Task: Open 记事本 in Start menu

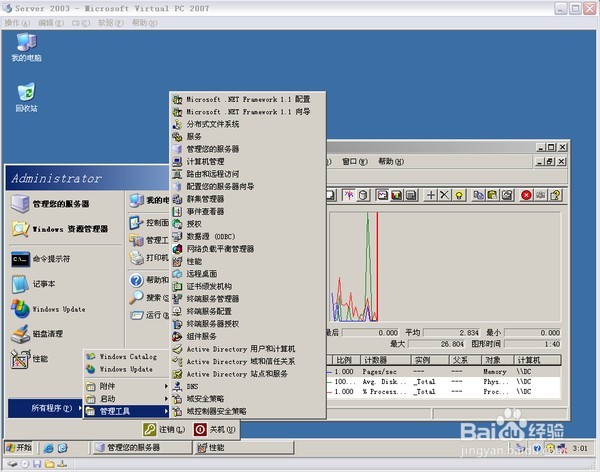Action: (x=65, y=284)
